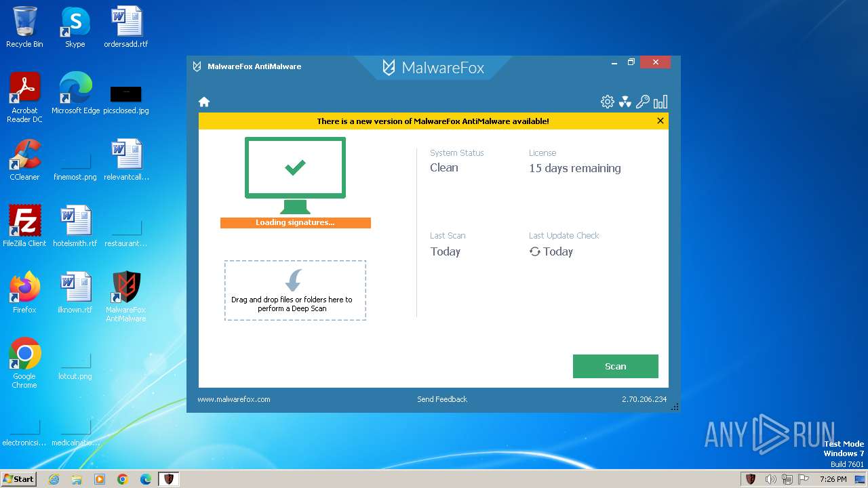Screen dimensions: 868x488
Task: Select the picsclosed.jpg file
Action: pyautogui.click(x=126, y=99)
